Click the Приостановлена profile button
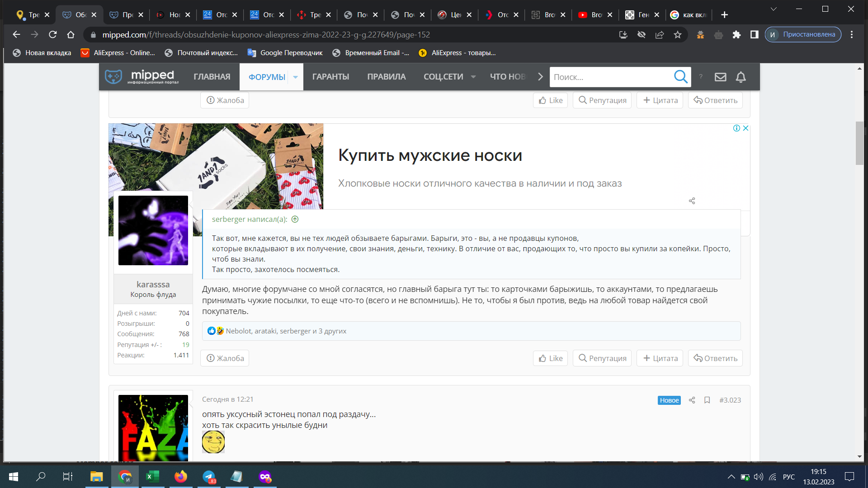Image resolution: width=868 pixels, height=488 pixels. 803,35
